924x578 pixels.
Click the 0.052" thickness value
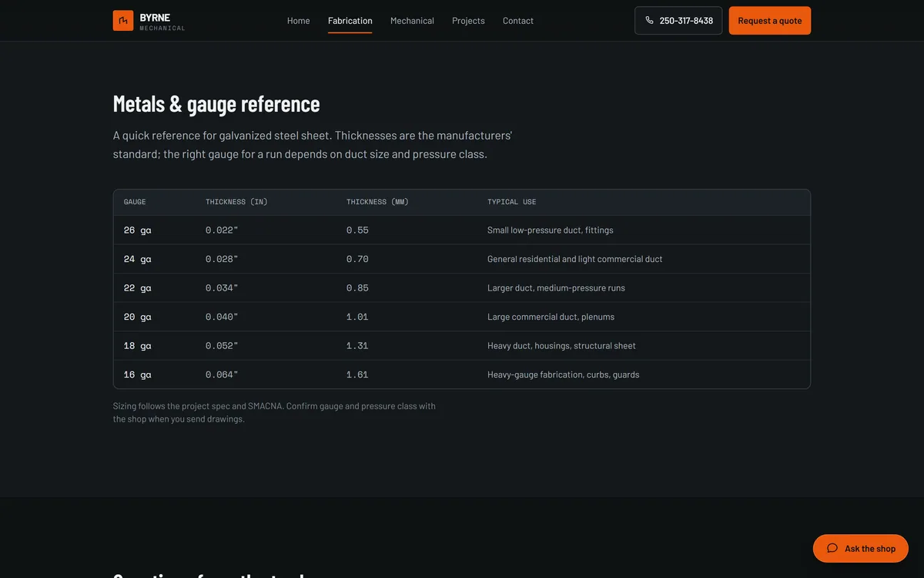tap(222, 346)
